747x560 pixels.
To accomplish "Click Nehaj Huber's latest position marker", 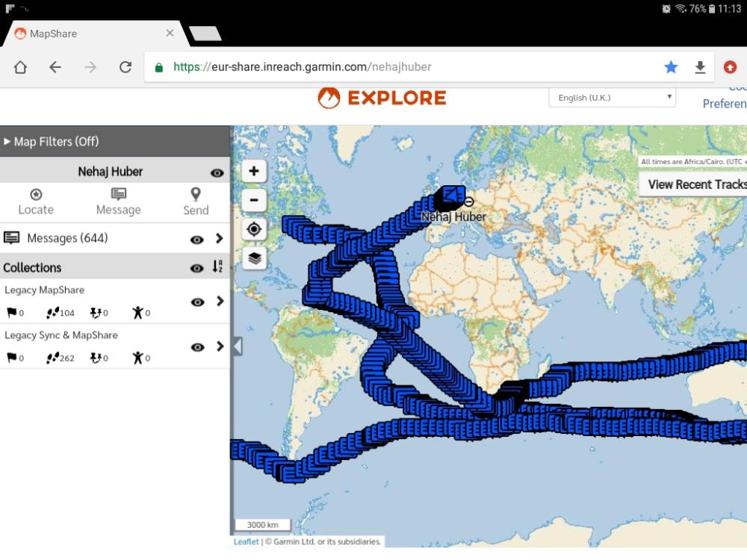I will click(x=452, y=194).
